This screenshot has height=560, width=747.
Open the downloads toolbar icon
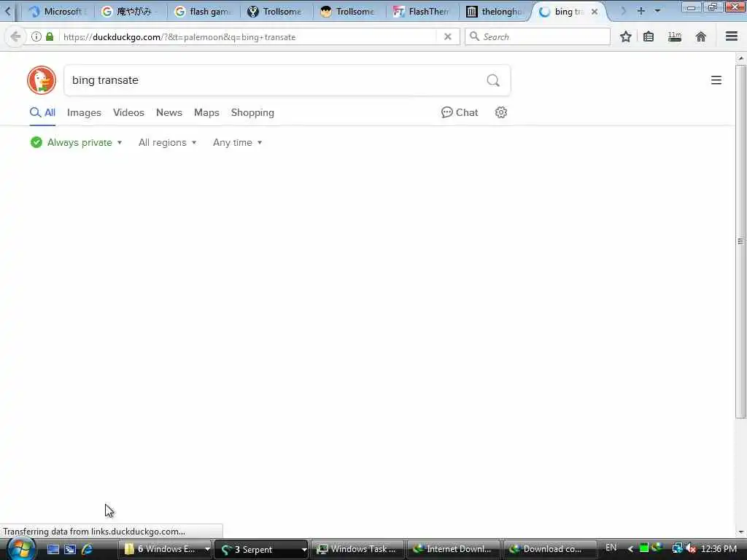[675, 36]
